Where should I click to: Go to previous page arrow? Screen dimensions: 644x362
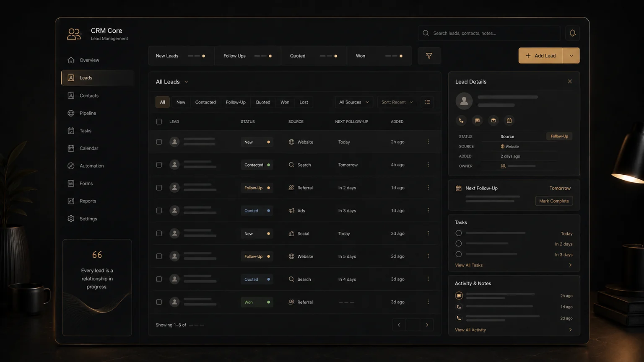click(399, 325)
